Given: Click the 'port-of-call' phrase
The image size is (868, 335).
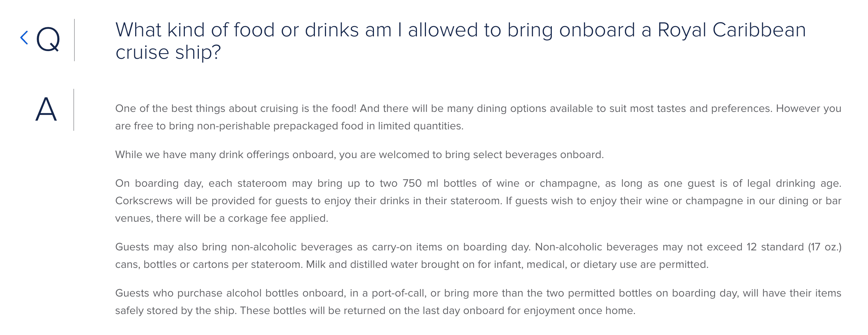Looking at the screenshot, I should click(399, 293).
